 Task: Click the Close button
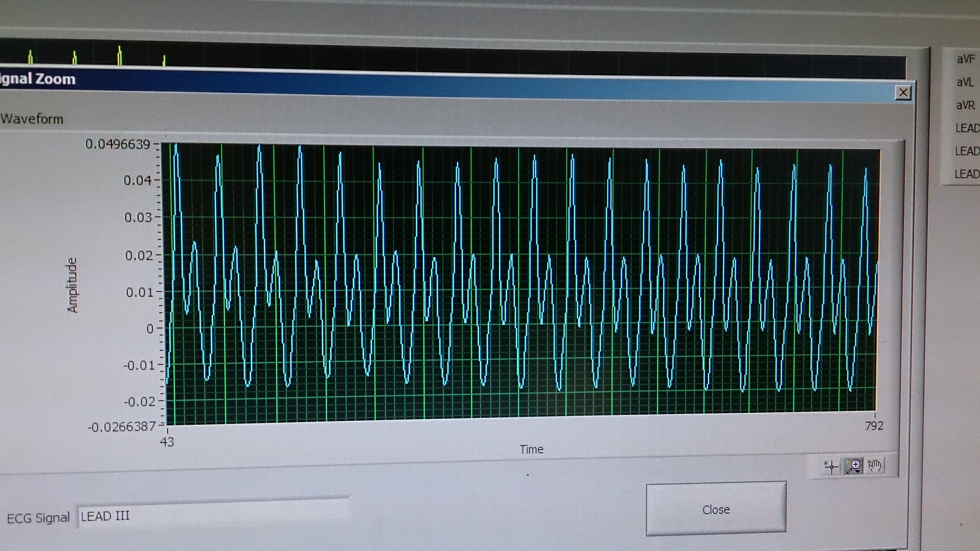click(716, 509)
